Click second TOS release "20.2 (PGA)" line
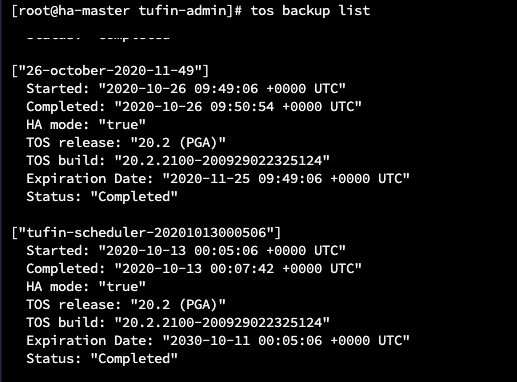The width and height of the screenshot is (517, 382). tap(126, 305)
